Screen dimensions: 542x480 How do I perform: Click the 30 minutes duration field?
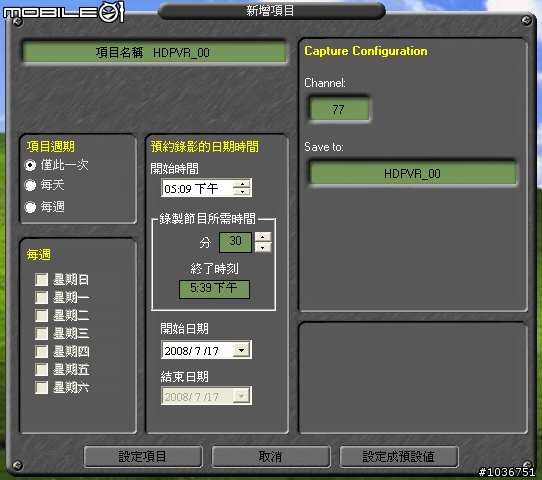tap(235, 242)
